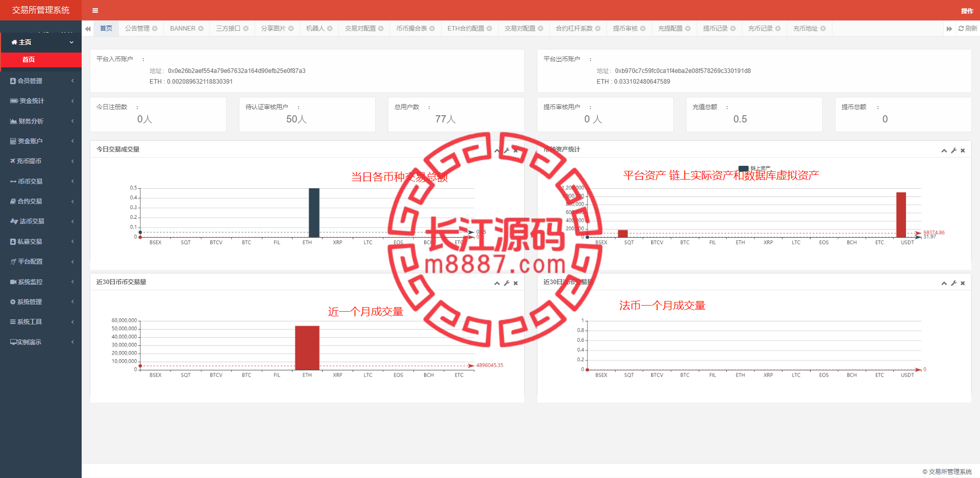Click the 充值总额 value 0.5
This screenshot has height=478, width=980.
point(740,119)
